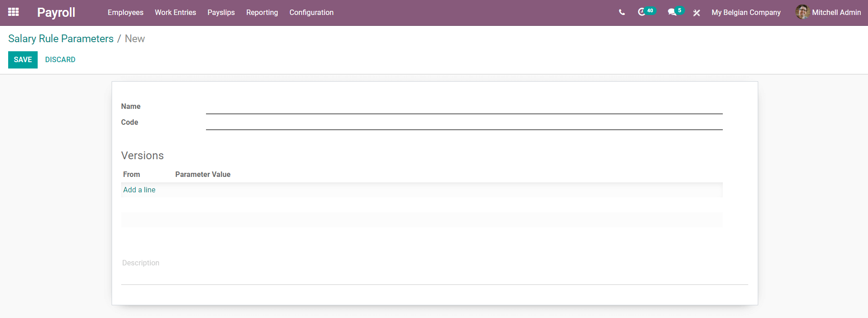Viewport: 868px width, 318px height.
Task: Discard the new record
Action: (60, 60)
